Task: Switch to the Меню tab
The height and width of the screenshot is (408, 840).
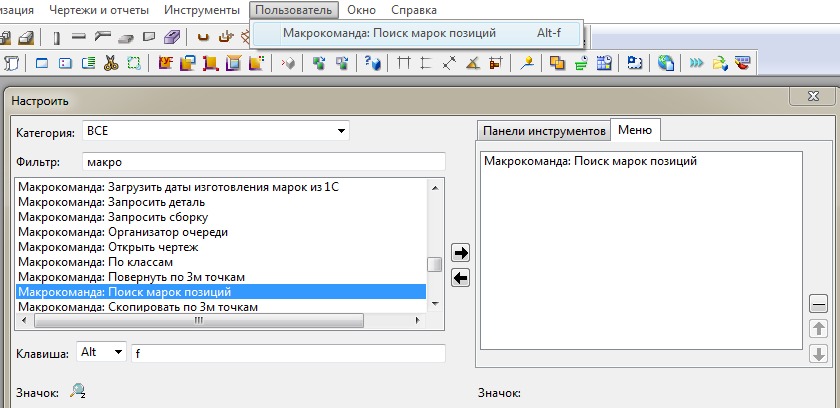Action: pos(635,130)
